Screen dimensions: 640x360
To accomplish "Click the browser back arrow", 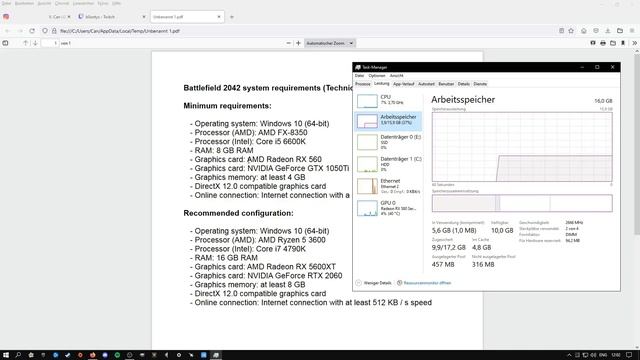I will (x=7, y=31).
